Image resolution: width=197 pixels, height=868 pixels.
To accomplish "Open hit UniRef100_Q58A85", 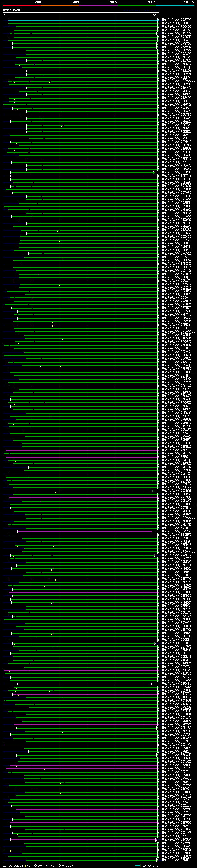I will pyautogui.click(x=177, y=521).
